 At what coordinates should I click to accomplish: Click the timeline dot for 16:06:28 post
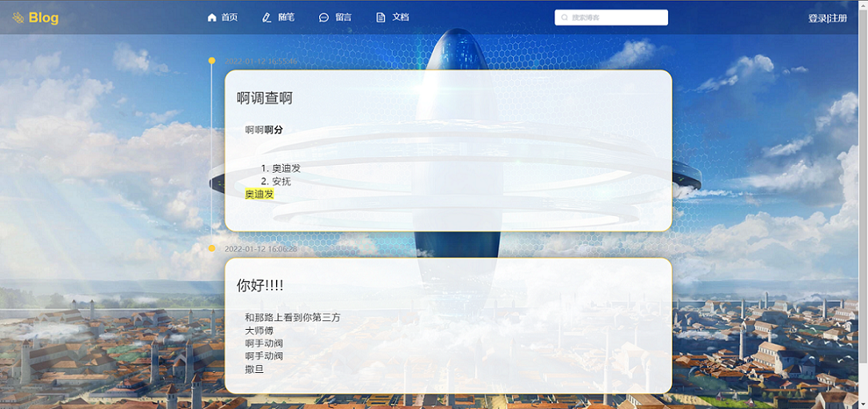click(x=212, y=249)
